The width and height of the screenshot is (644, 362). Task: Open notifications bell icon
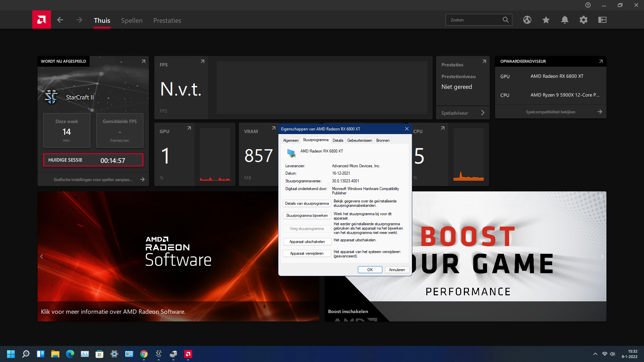pos(565,20)
